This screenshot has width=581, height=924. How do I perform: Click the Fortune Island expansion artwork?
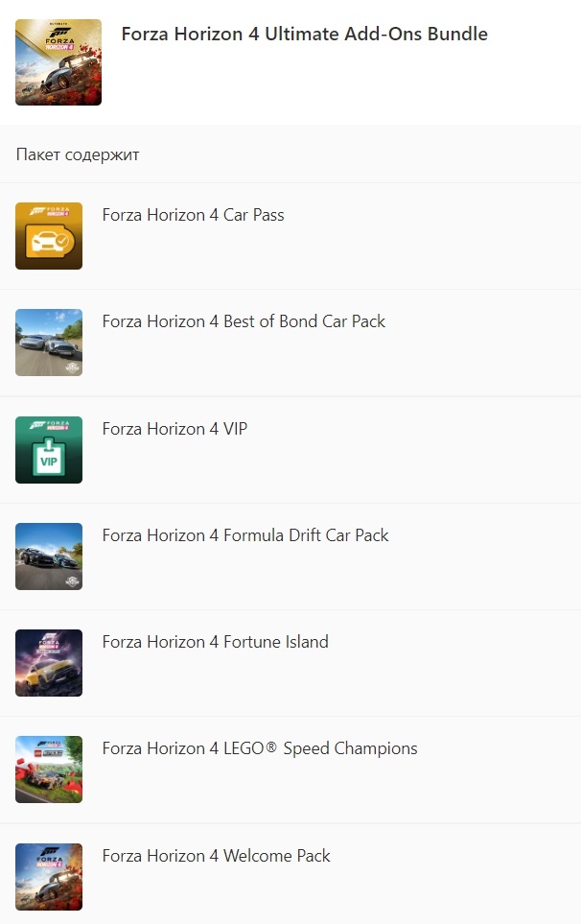coord(49,663)
